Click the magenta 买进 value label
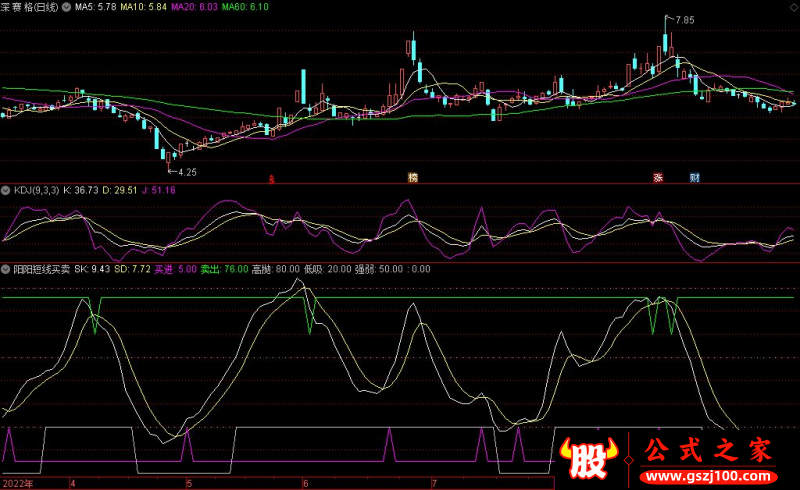 (x=168, y=269)
